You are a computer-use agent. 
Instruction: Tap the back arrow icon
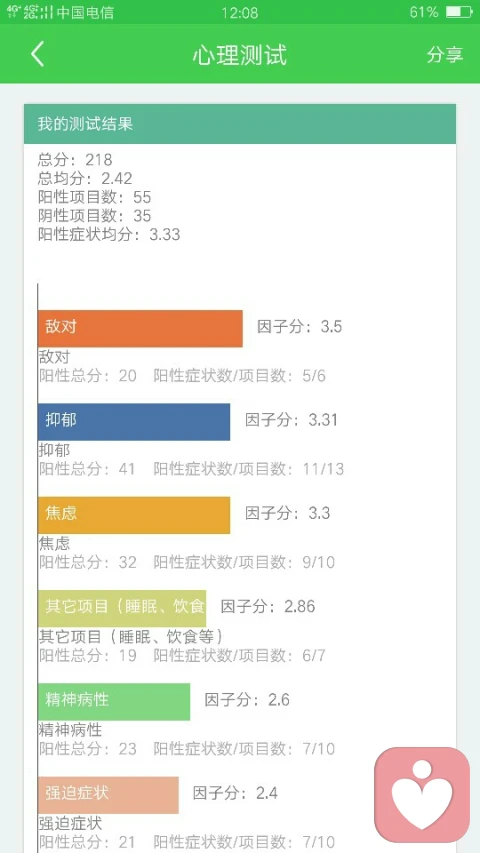(37, 54)
